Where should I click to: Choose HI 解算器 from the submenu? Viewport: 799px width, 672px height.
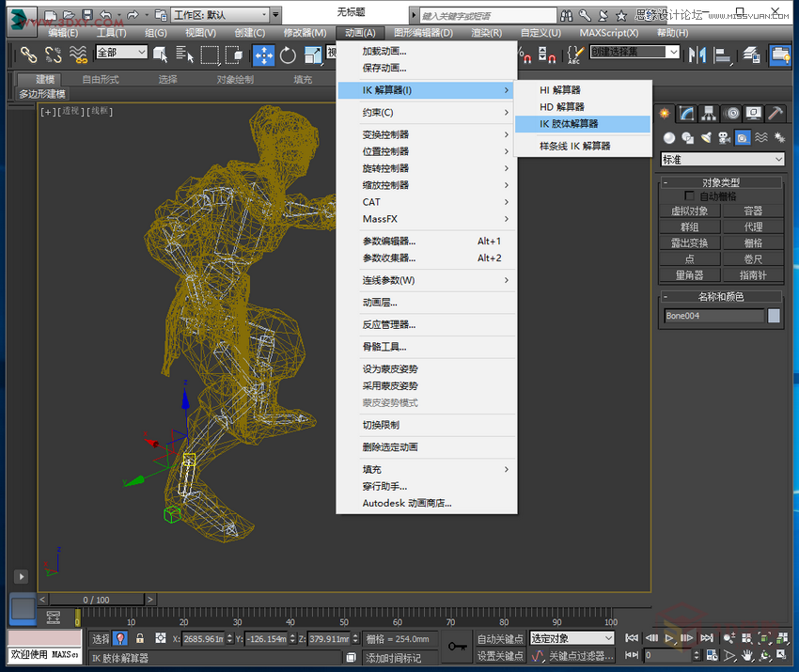tap(583, 90)
